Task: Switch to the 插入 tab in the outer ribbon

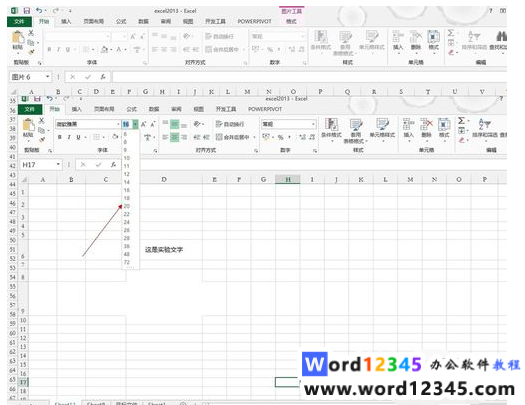Action: 66,21
